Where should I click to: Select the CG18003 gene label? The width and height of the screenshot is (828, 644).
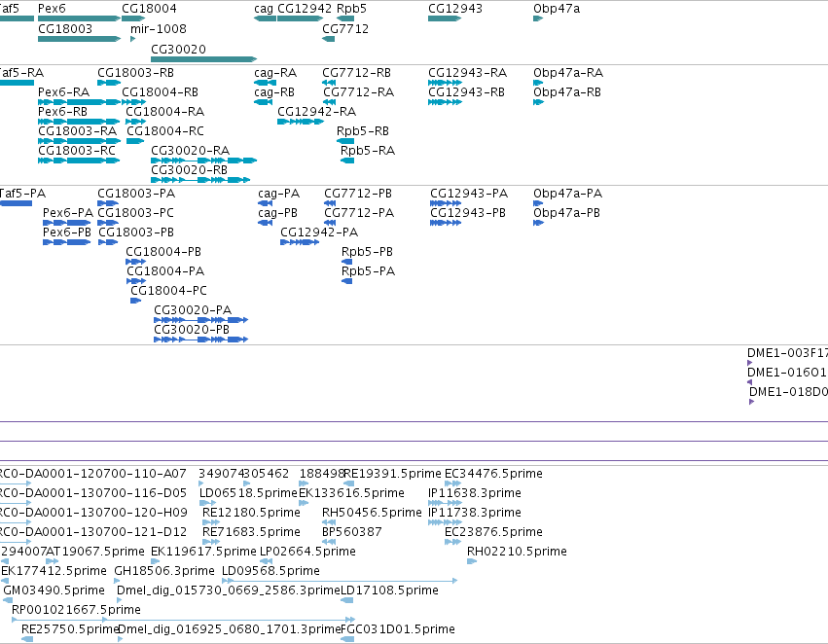[x=65, y=28]
